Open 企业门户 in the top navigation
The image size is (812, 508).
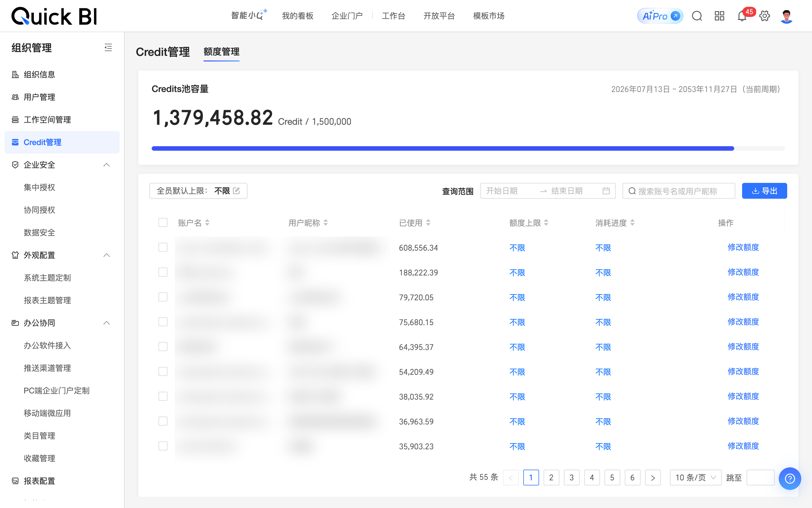point(347,16)
